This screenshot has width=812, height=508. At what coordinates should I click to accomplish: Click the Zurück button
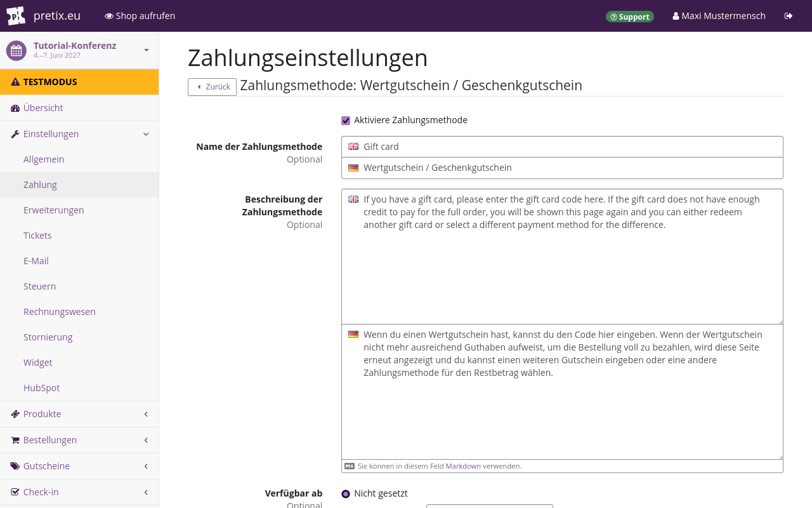click(x=212, y=87)
